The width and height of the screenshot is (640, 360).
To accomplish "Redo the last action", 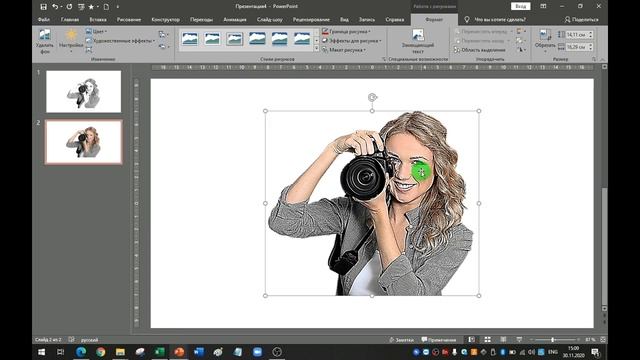I will (x=69, y=7).
